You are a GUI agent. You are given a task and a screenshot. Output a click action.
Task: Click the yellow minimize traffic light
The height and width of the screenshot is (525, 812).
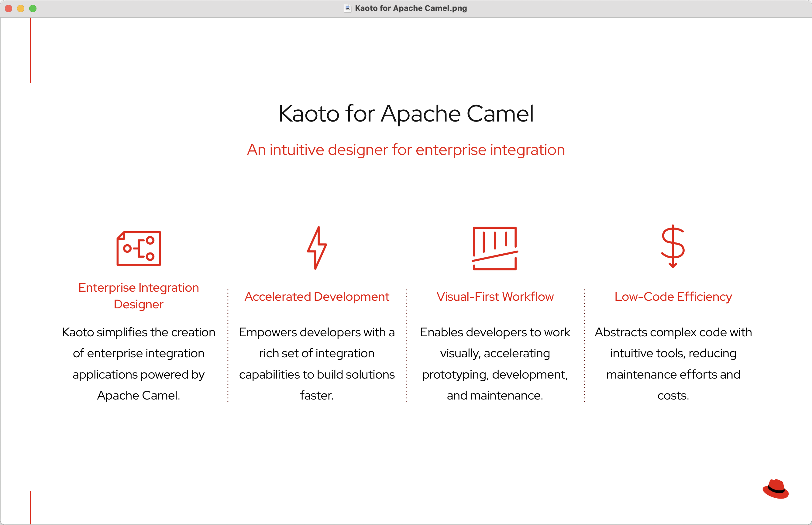(x=20, y=8)
